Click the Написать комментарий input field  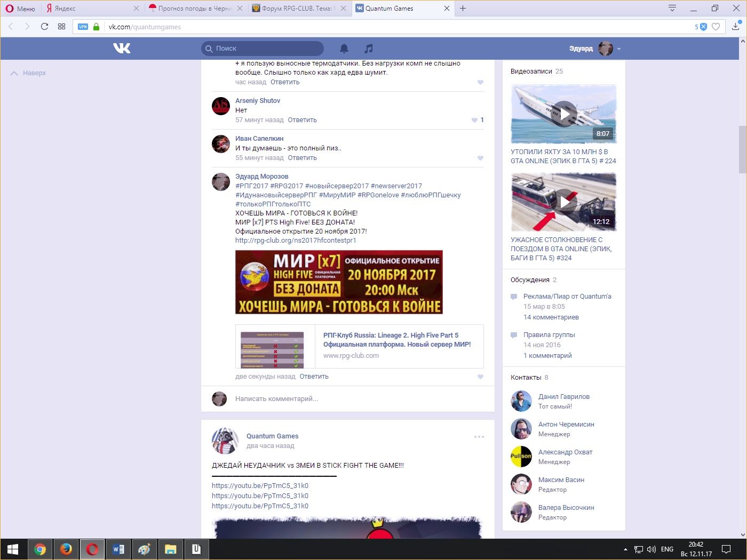pos(352,399)
